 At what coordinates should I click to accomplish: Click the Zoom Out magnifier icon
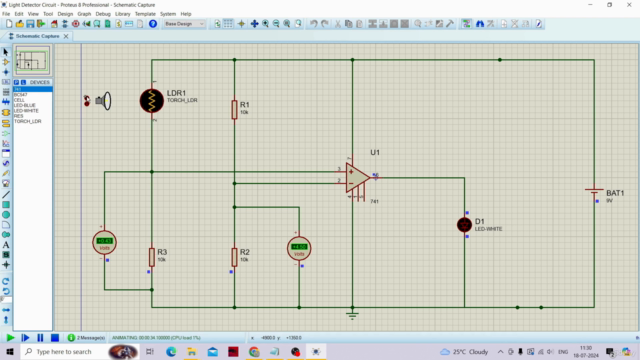click(276, 24)
